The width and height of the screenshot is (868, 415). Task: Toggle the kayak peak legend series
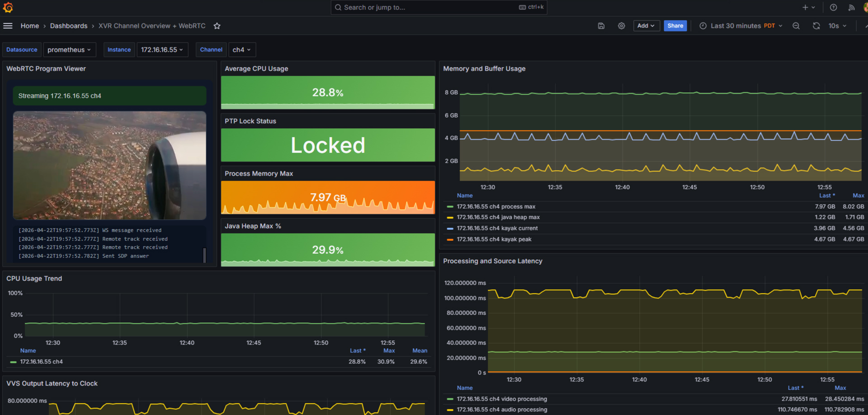[x=494, y=239]
